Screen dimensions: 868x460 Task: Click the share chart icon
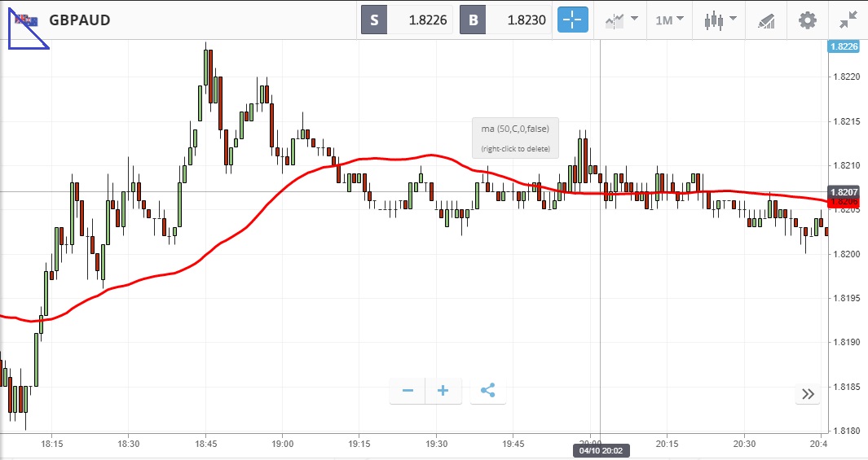click(487, 391)
